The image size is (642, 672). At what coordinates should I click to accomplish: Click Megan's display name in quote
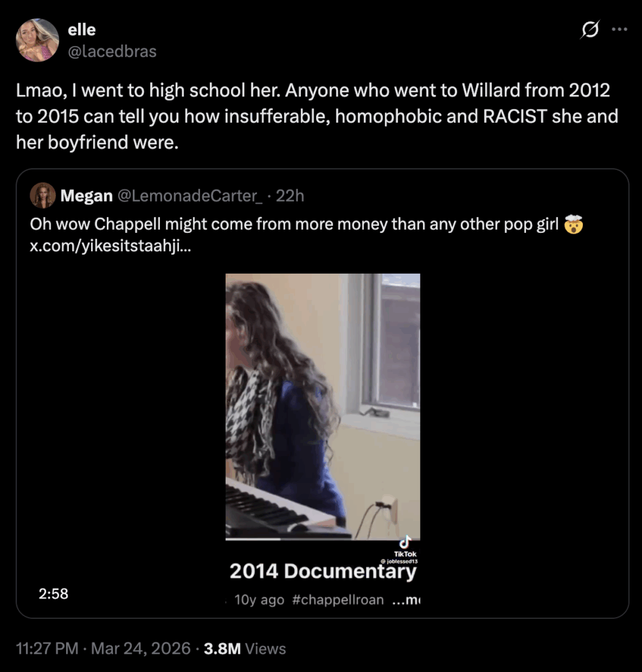click(86, 196)
